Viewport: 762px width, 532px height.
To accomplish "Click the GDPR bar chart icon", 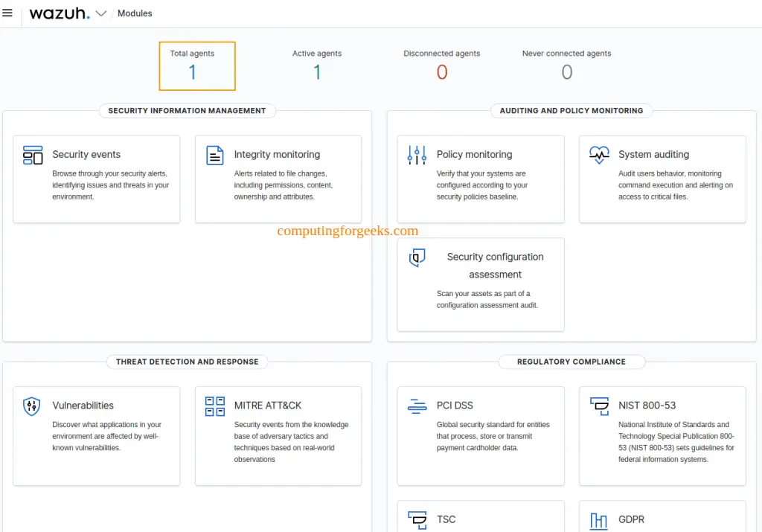I will [x=599, y=521].
